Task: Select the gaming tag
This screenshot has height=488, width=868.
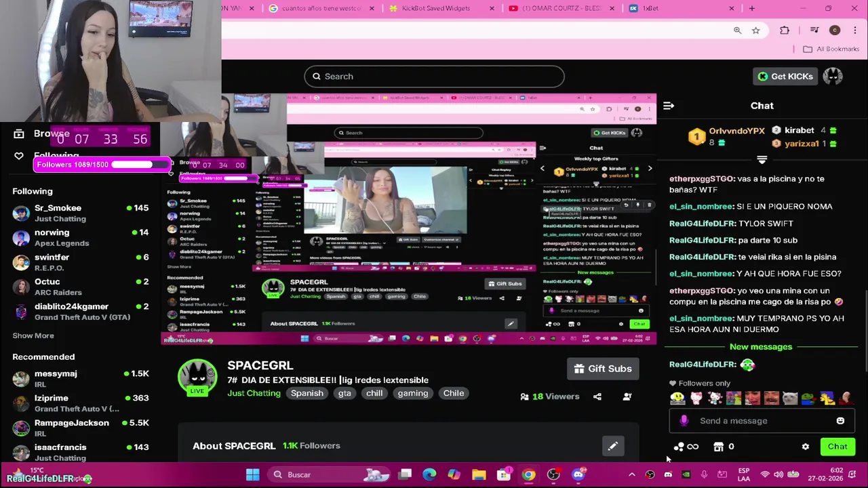Action: [x=413, y=394]
